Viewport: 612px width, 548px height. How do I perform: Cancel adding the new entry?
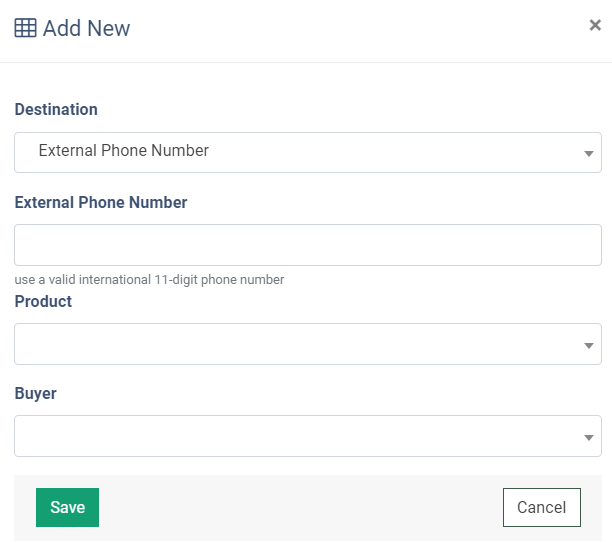pyautogui.click(x=542, y=507)
